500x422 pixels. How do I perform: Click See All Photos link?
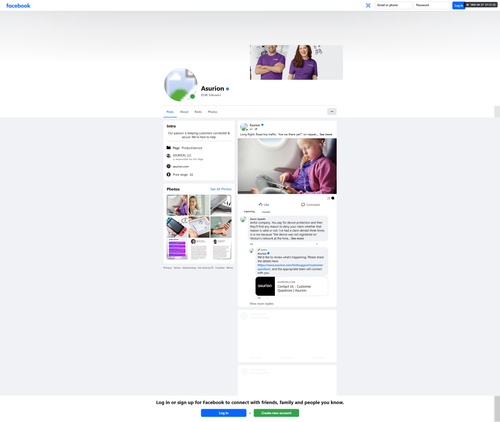pyautogui.click(x=221, y=189)
